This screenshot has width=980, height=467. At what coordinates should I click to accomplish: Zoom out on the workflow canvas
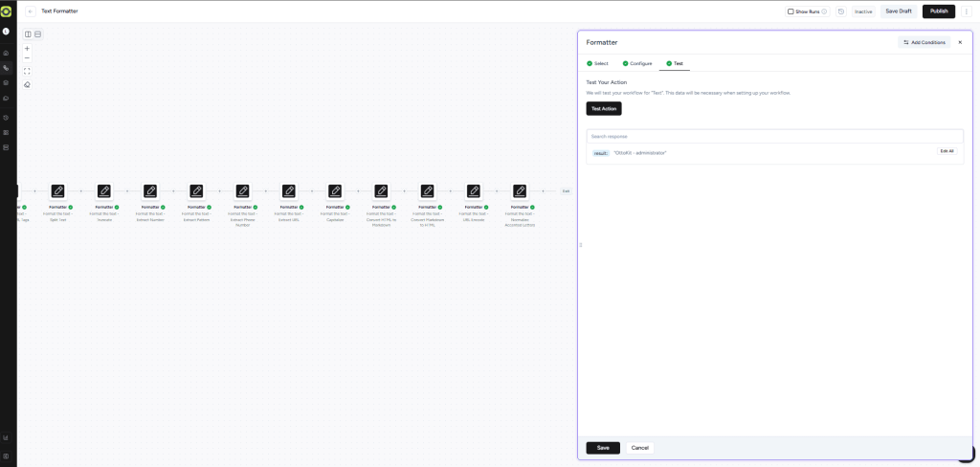[x=27, y=58]
